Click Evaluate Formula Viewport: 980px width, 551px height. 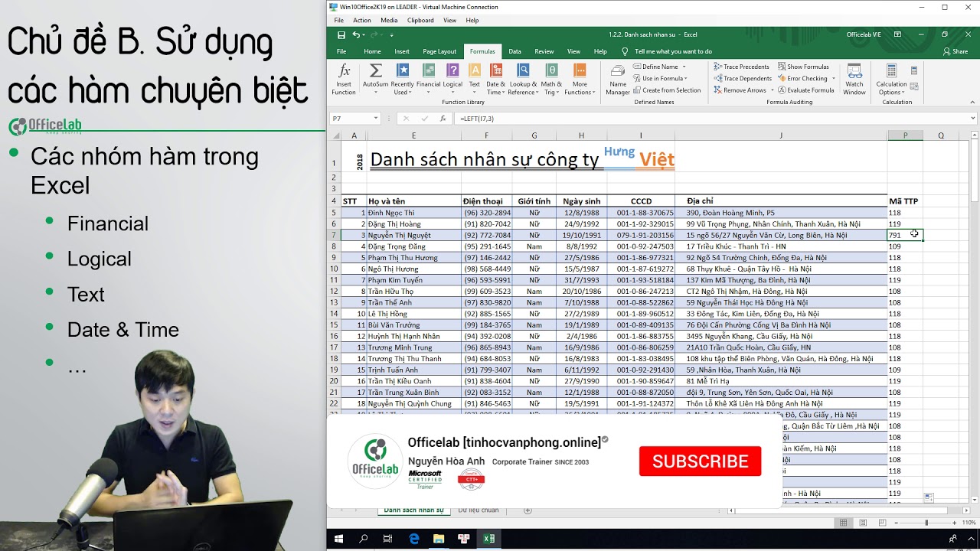[x=805, y=90]
